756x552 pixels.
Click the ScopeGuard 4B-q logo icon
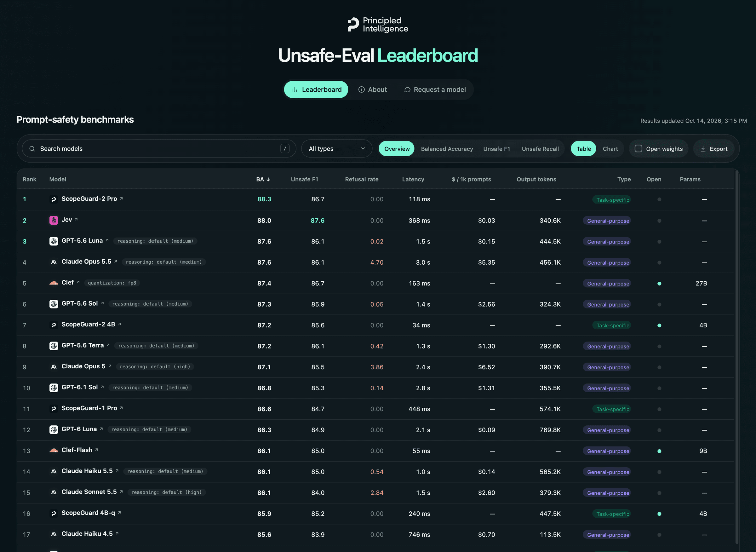click(54, 514)
